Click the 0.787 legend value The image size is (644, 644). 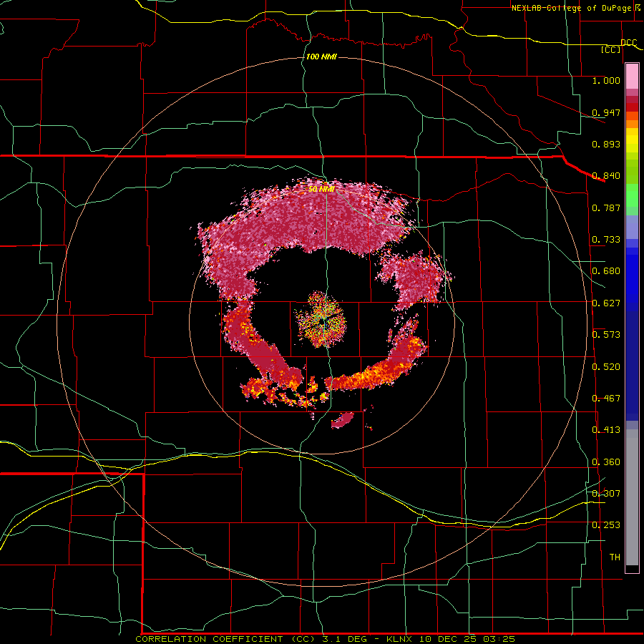pyautogui.click(x=606, y=208)
